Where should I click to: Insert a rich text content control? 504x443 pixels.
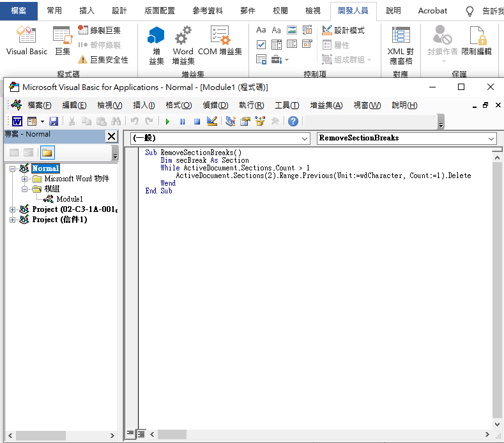[261, 30]
